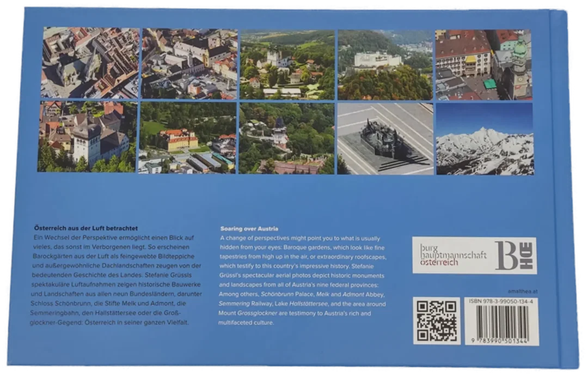The image size is (588, 376).
Task: Click 'Barockgärten' in the German paragraph
Action: pos(51,256)
